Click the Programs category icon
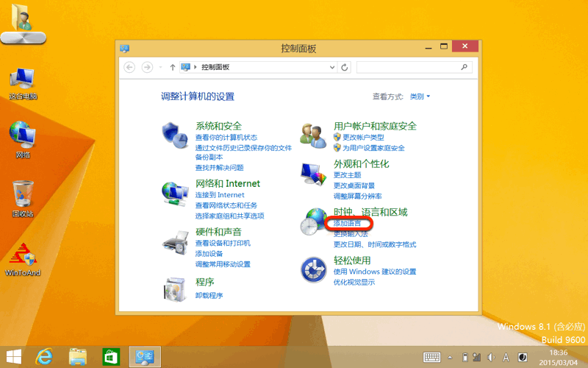588x368 pixels. [x=173, y=289]
